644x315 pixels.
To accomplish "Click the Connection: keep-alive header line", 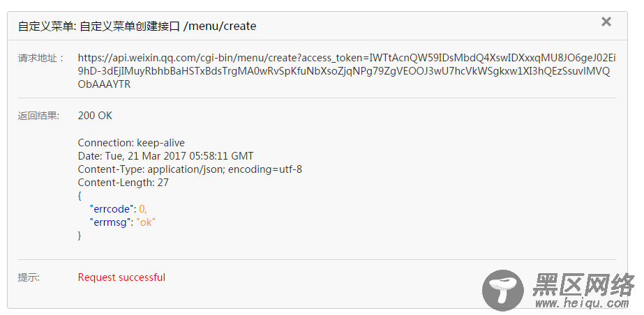I will 131,143.
